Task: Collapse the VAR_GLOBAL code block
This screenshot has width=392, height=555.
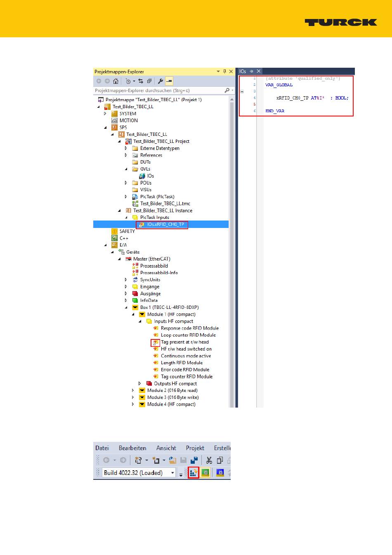Action: click(x=242, y=91)
